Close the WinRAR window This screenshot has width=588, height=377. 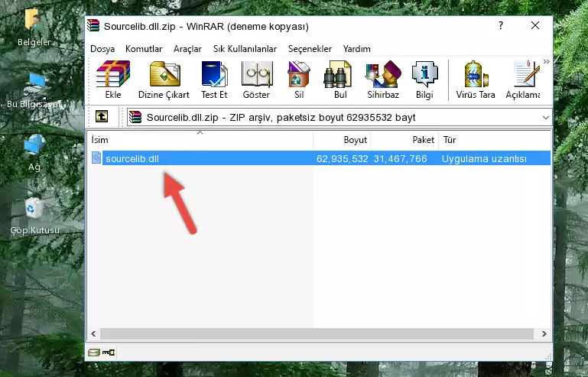535,25
